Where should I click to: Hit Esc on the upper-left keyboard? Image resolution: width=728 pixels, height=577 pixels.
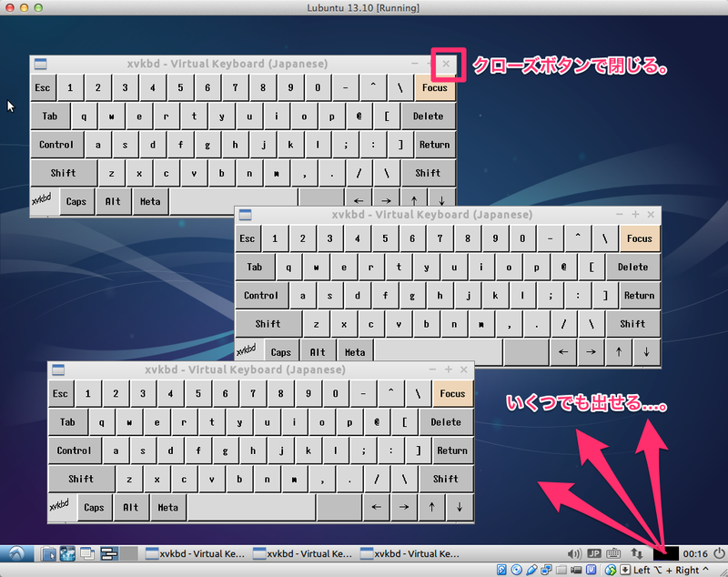point(43,87)
